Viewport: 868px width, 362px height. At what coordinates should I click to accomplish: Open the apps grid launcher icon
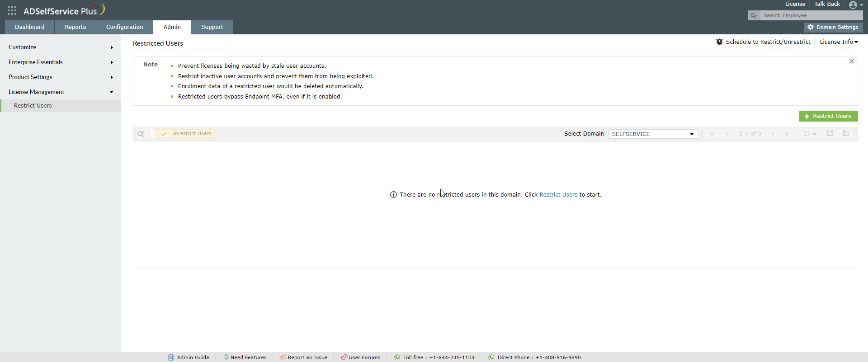coord(12,10)
